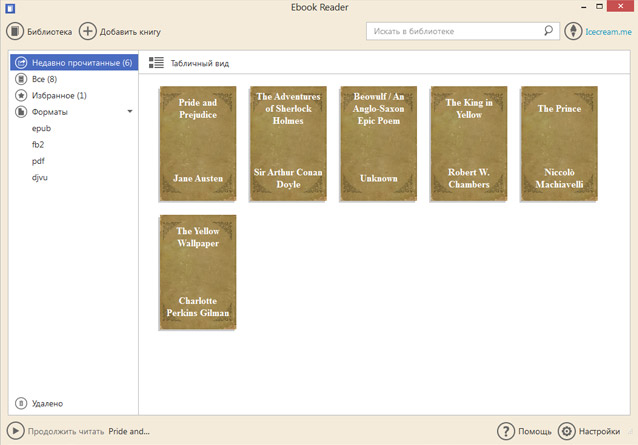
Task: Open The Prince book cover
Action: click(559, 144)
